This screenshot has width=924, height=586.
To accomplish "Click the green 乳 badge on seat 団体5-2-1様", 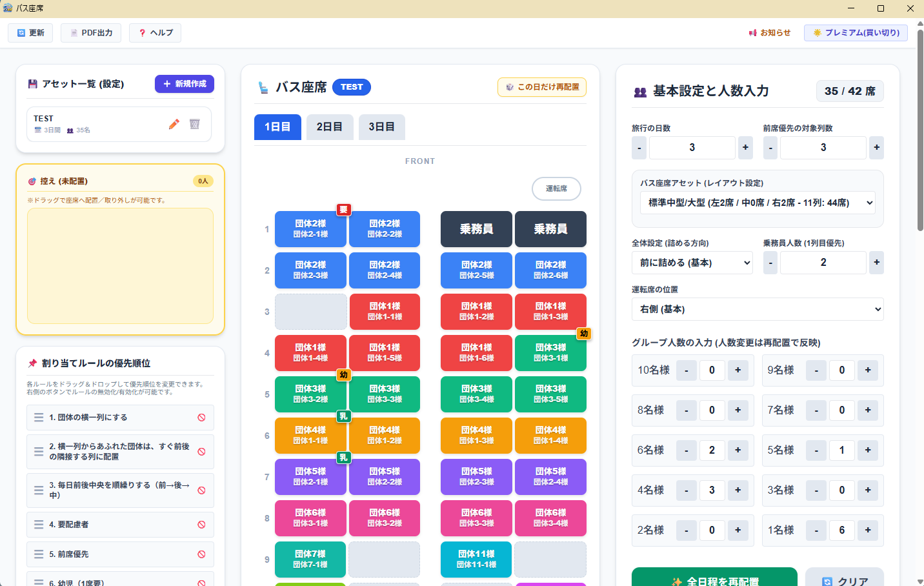I will [343, 458].
